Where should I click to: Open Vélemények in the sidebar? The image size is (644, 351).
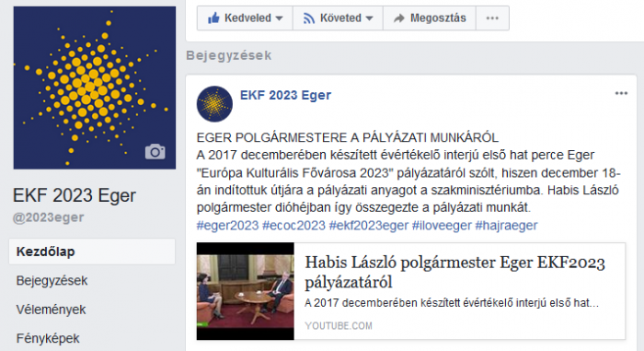[x=51, y=310]
